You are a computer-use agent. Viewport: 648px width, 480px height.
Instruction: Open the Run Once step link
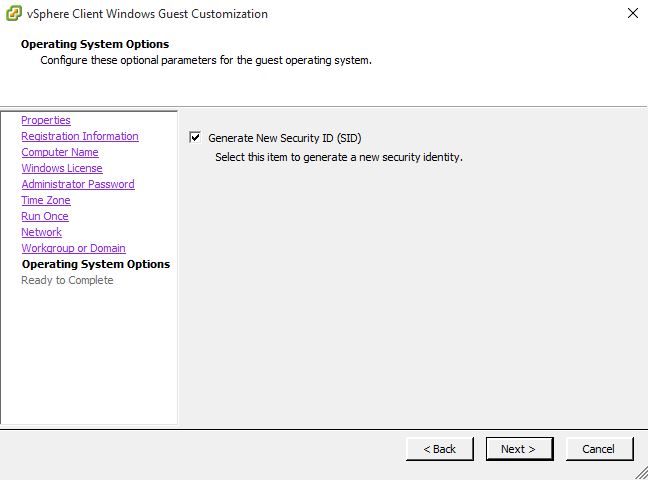pos(45,216)
